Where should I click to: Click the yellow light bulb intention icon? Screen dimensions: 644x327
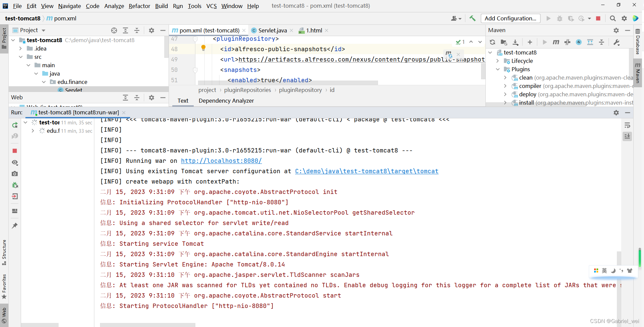[x=203, y=48]
